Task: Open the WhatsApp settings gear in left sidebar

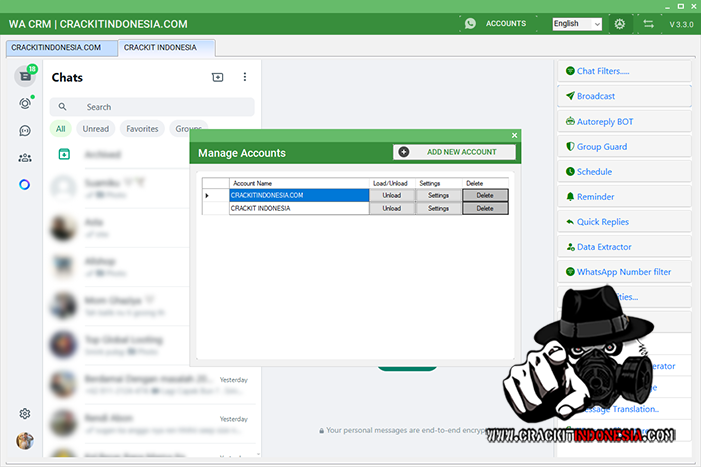Action: pos(25,414)
